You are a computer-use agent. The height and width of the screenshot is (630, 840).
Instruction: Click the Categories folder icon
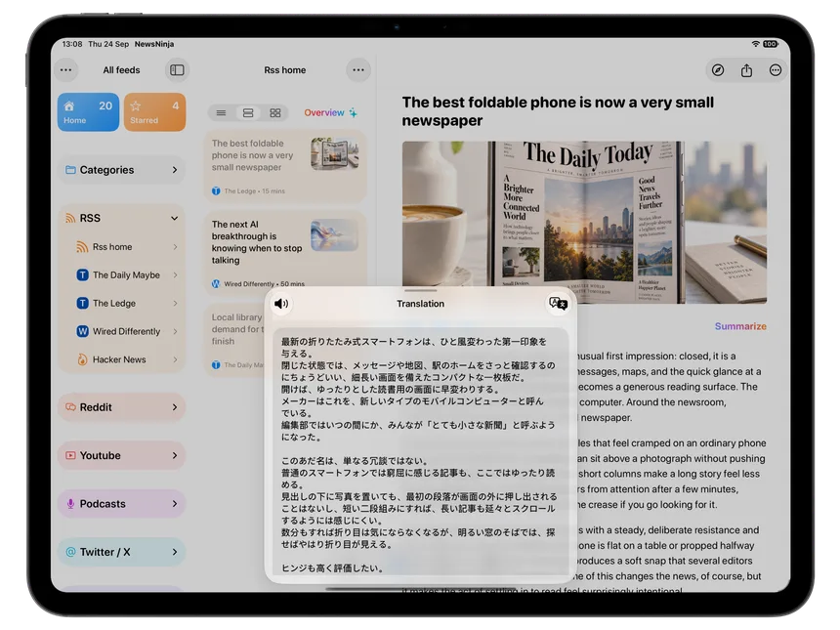[70, 170]
